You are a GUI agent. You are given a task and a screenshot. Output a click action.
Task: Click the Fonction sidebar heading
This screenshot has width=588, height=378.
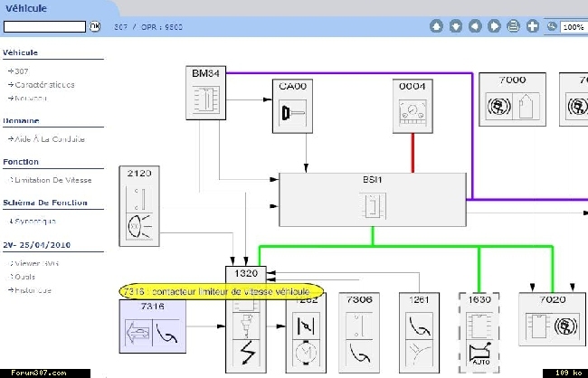coord(21,162)
